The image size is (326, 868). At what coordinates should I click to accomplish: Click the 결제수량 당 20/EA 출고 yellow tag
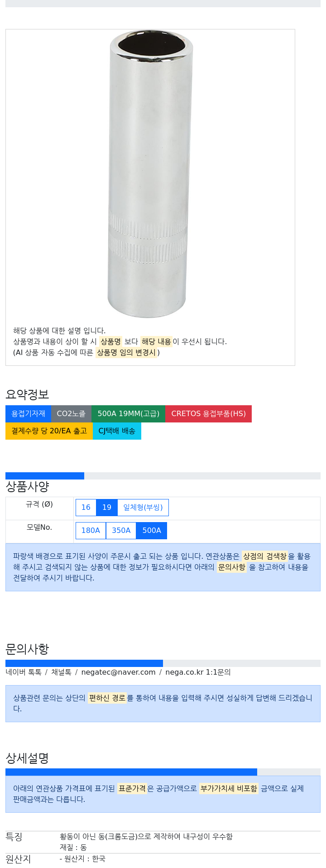(x=49, y=431)
